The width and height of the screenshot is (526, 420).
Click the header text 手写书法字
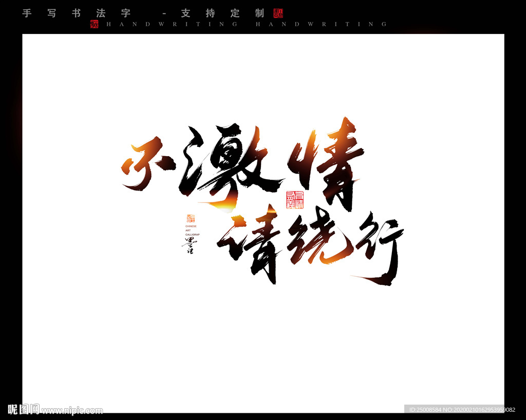[76, 13]
